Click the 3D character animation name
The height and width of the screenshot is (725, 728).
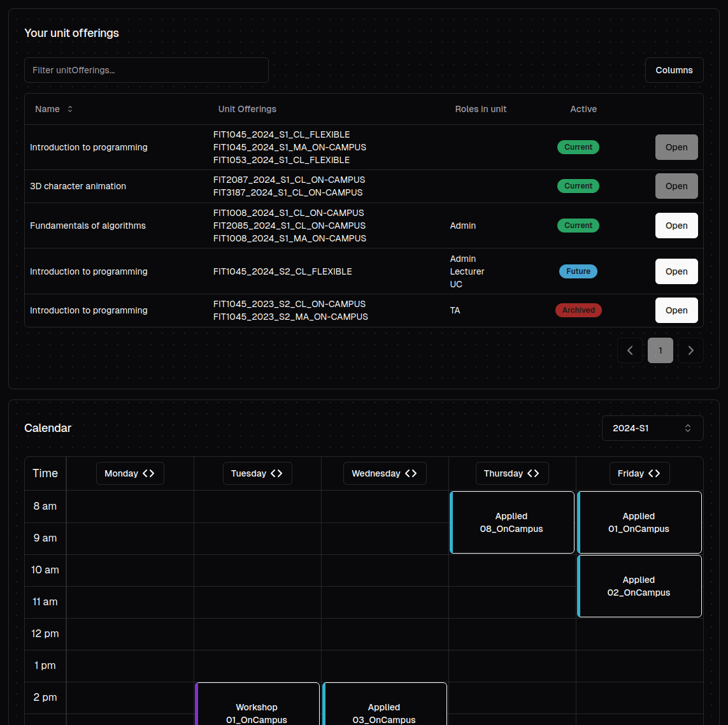[78, 186]
